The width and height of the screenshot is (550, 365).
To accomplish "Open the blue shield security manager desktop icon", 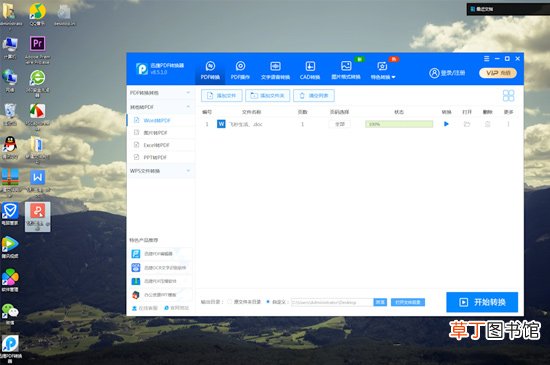I will click(10, 214).
